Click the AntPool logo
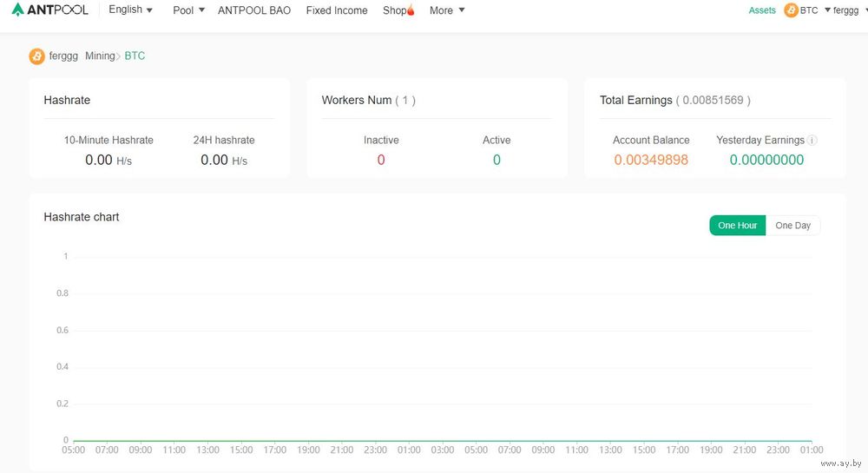The image size is (868, 473). coord(49,10)
